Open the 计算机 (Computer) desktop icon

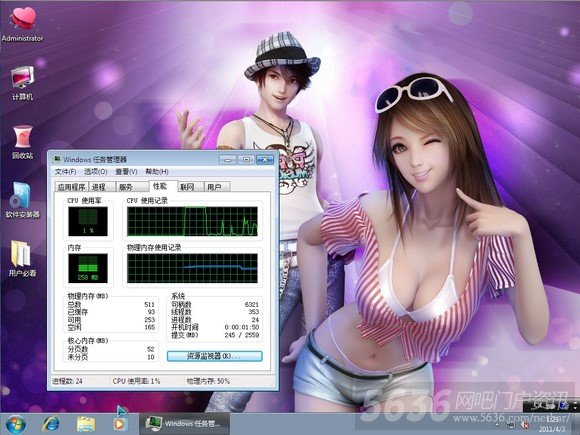[x=22, y=83]
